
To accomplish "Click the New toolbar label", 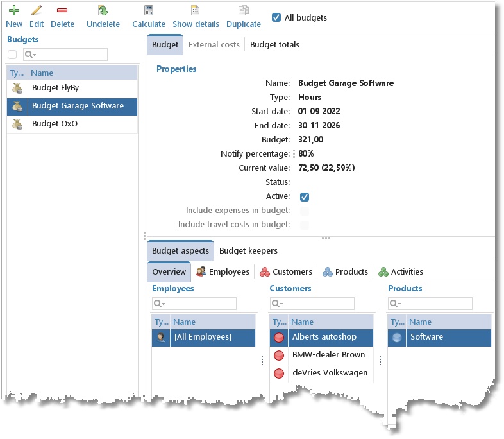I will [x=14, y=24].
